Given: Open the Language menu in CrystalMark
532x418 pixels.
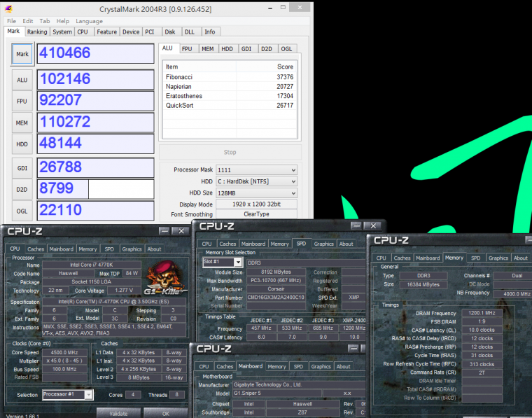Looking at the screenshot, I should pos(89,21).
